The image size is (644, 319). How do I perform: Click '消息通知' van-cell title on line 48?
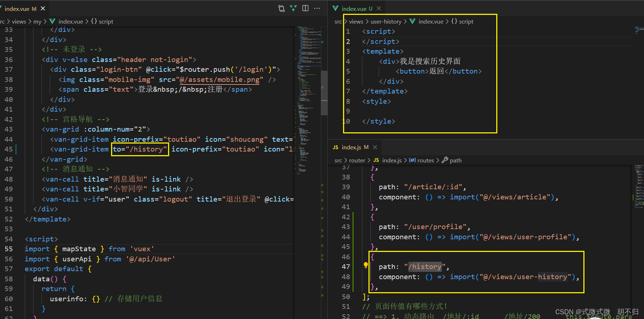coord(128,179)
